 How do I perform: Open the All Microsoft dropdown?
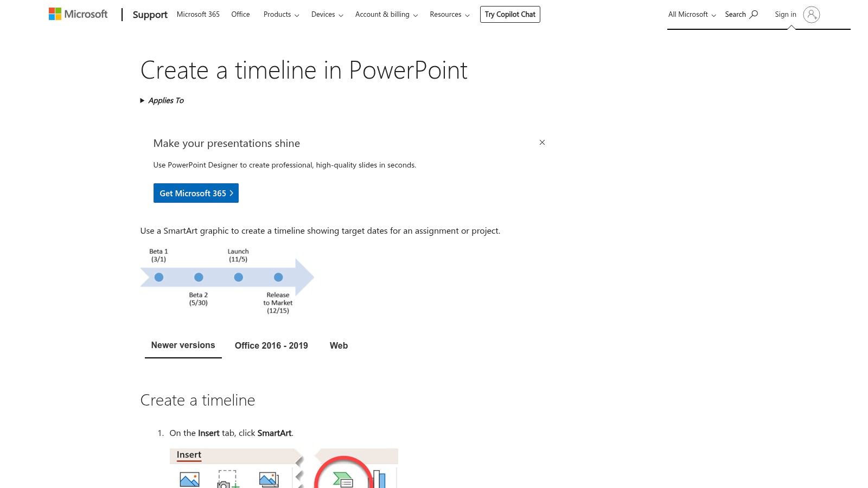tap(691, 14)
